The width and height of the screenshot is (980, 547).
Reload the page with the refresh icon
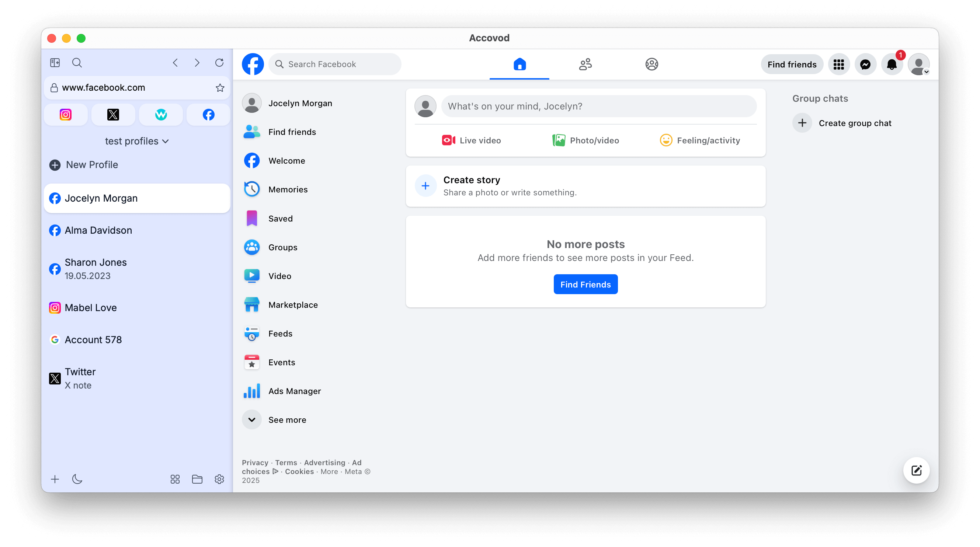click(219, 63)
